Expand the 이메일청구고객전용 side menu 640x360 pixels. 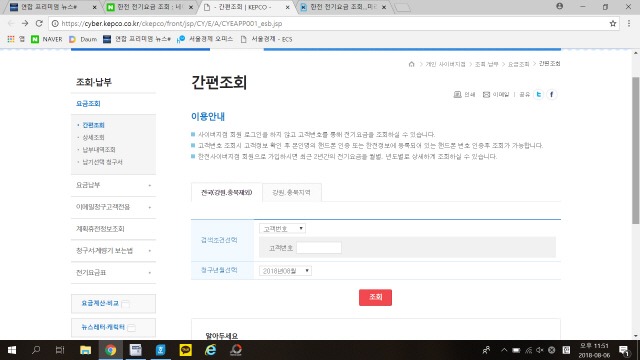pos(113,207)
